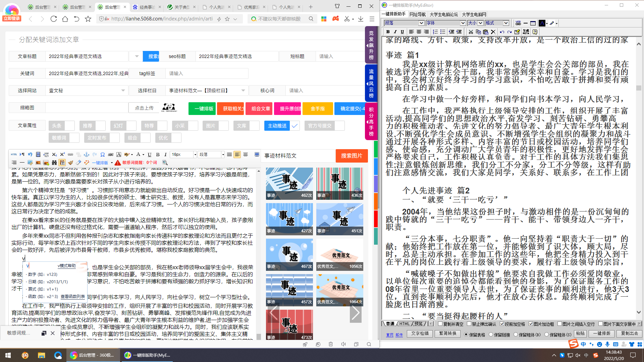Click the 文字检错 button in MyEditor
644x362 pixels.
point(420,334)
